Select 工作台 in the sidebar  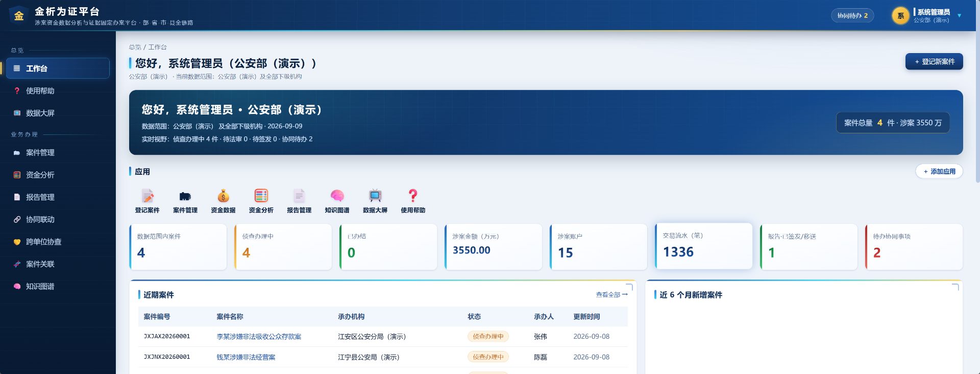click(x=58, y=68)
